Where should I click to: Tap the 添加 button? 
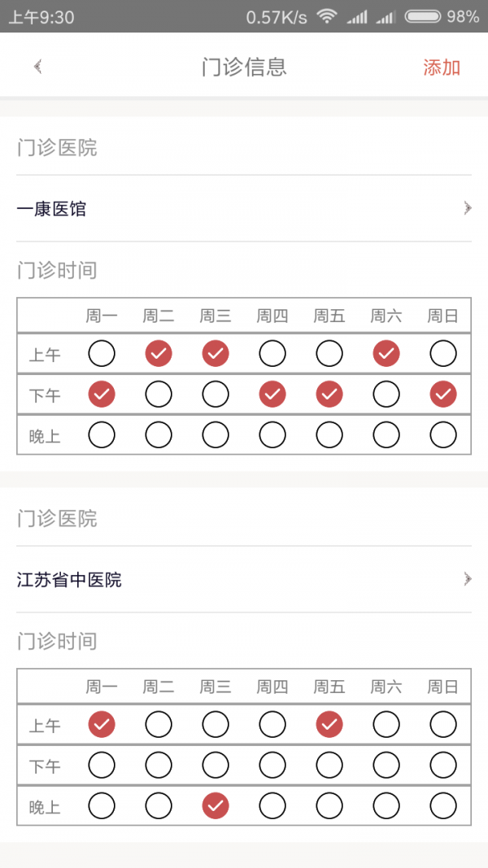click(442, 68)
